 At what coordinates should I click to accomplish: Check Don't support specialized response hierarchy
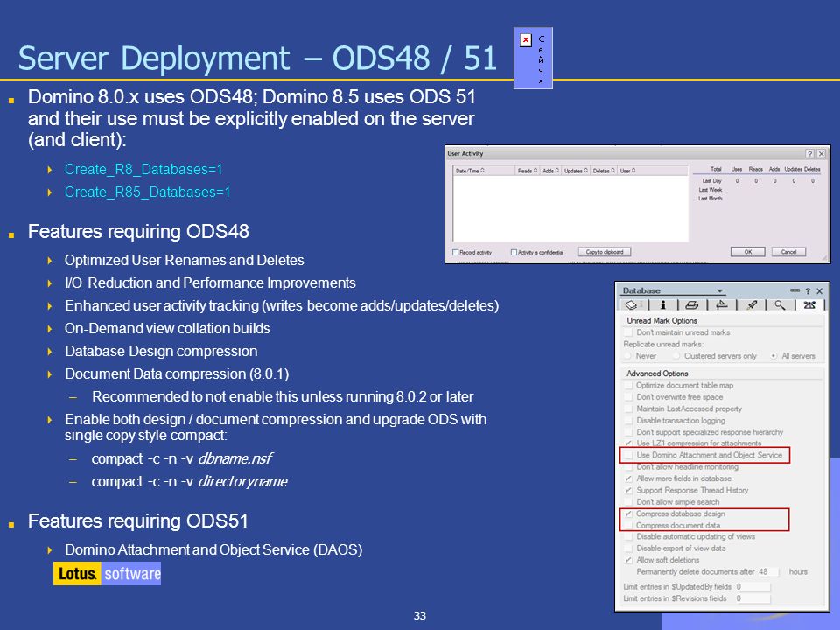point(629,432)
